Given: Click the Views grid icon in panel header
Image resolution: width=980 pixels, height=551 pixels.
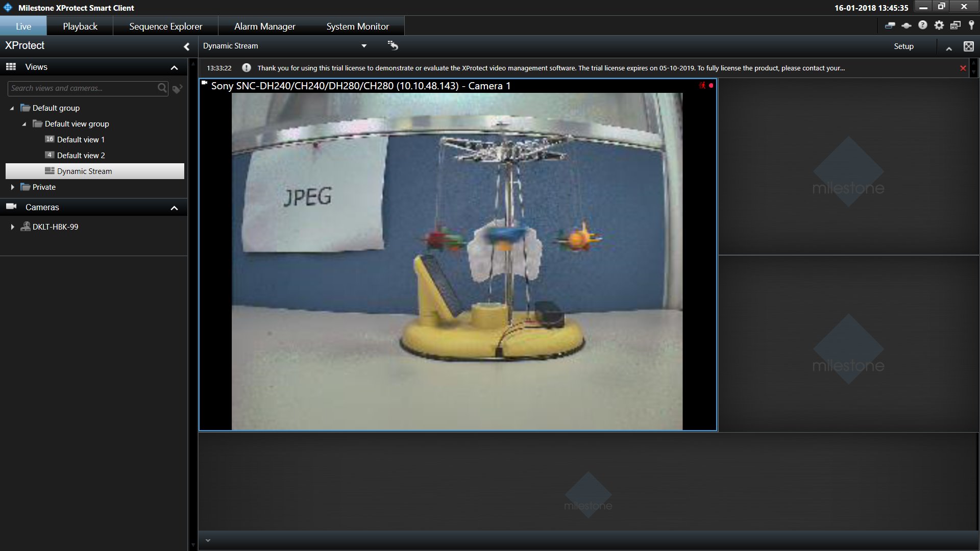Looking at the screenshot, I should pos(11,67).
